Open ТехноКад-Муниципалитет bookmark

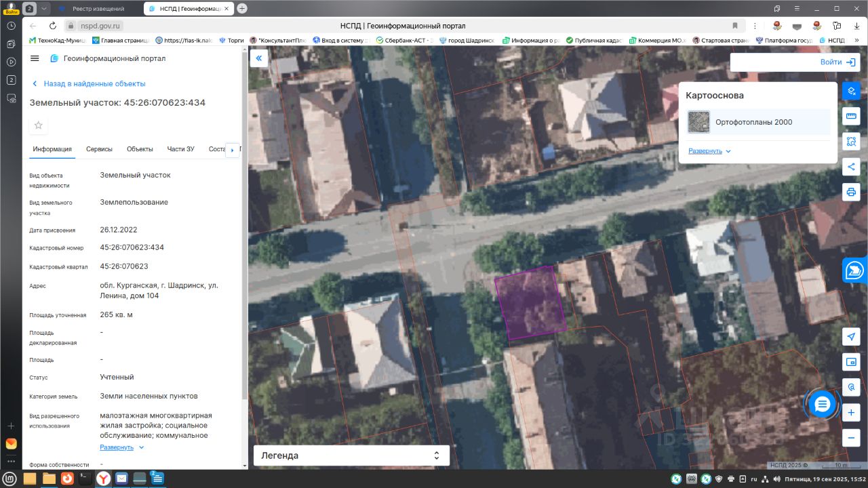pos(59,40)
